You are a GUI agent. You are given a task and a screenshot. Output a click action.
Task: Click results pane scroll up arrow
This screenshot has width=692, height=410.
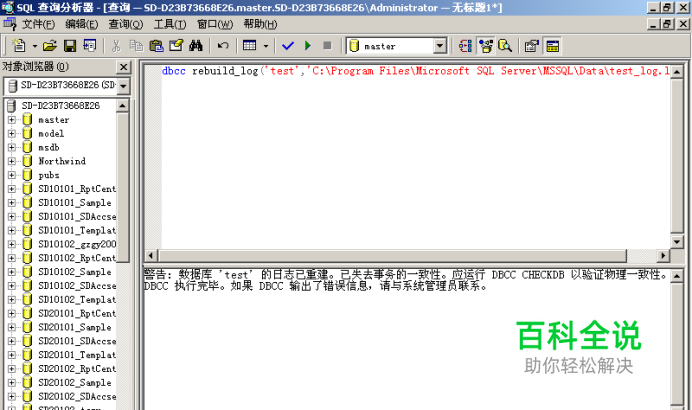coord(677,276)
